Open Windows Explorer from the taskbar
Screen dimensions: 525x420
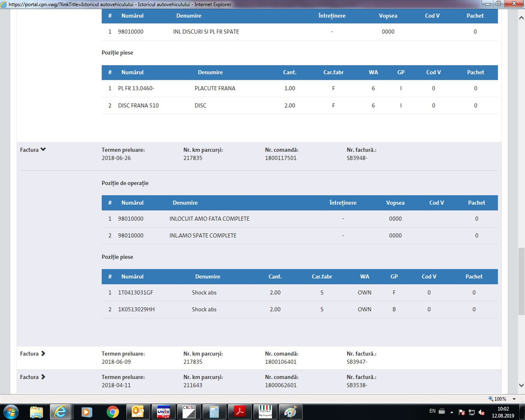click(36, 412)
